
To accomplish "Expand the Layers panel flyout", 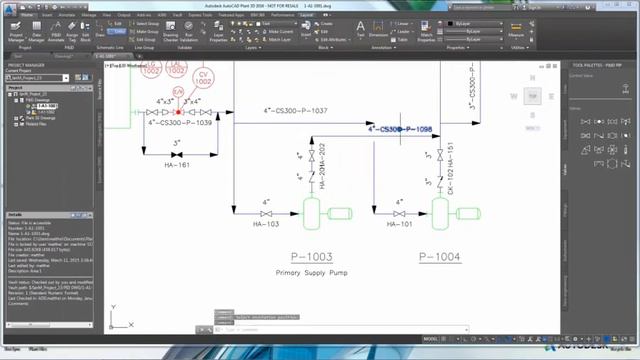I will [x=253, y=48].
